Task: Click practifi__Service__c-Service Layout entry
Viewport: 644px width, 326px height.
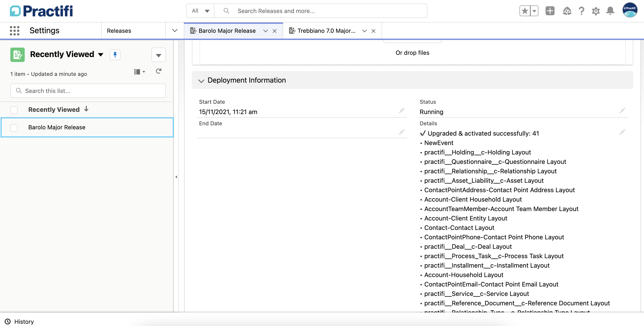Action: [477, 294]
